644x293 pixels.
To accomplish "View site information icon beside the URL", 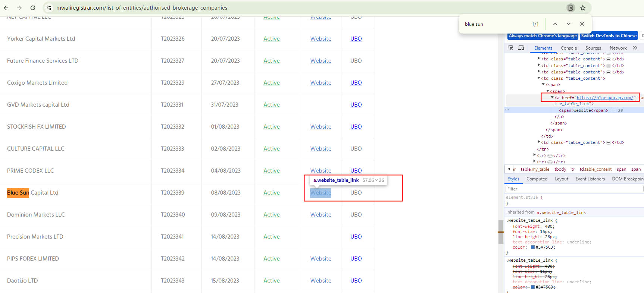I will (x=49, y=8).
